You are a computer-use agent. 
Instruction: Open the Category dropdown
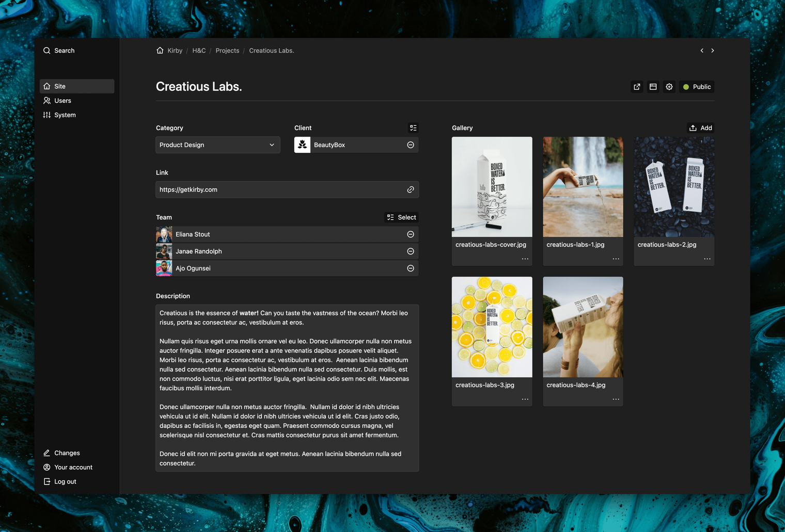click(218, 145)
